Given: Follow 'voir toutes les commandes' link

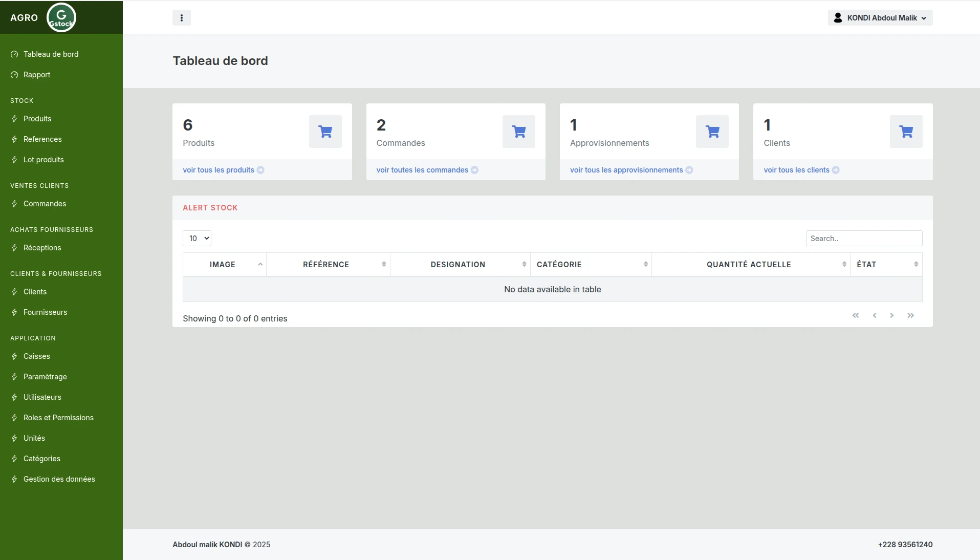Looking at the screenshot, I should point(422,170).
